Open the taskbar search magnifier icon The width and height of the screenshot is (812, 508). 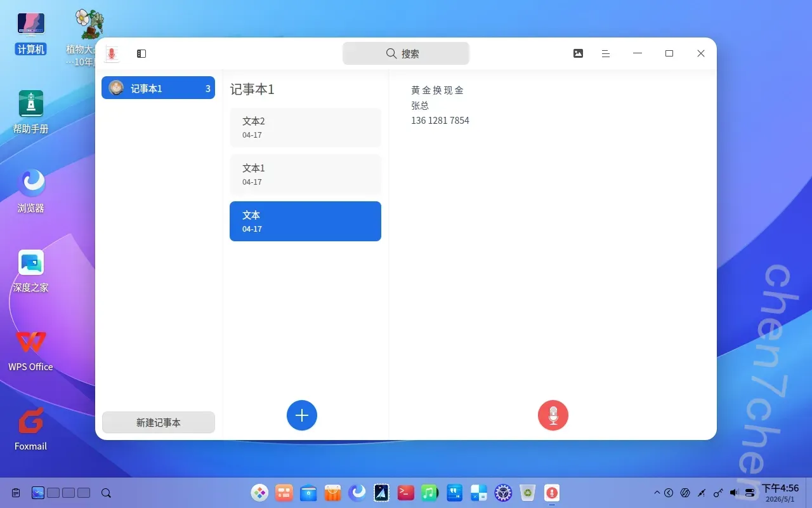[x=107, y=493]
